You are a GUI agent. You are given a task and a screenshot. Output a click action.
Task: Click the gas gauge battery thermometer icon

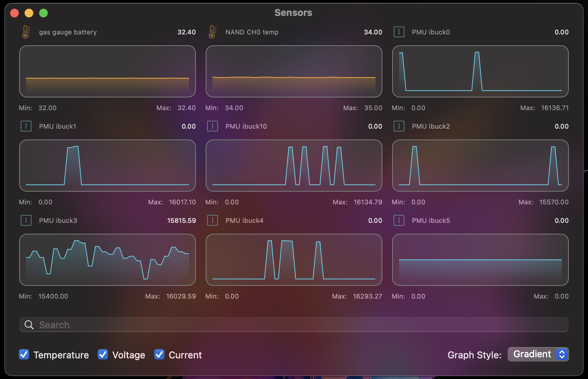(26, 32)
